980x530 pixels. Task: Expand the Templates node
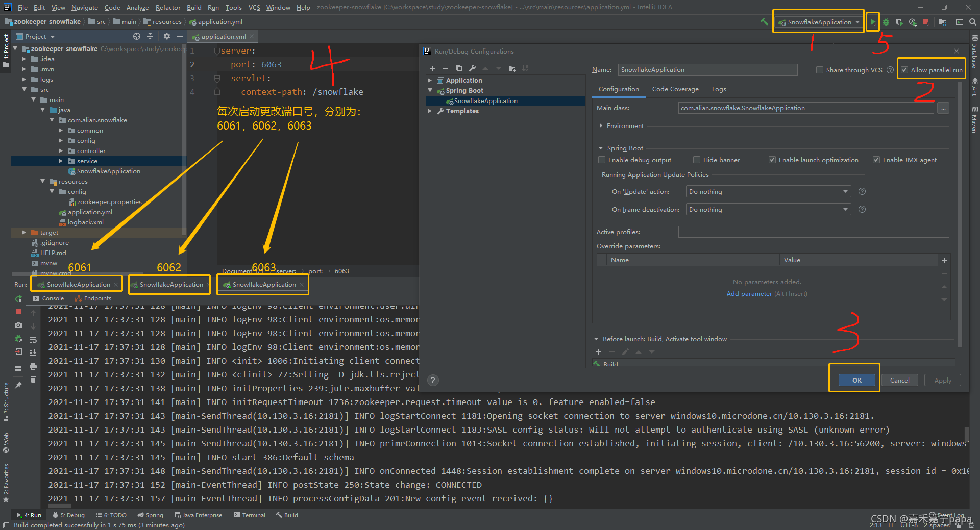pyautogui.click(x=430, y=111)
